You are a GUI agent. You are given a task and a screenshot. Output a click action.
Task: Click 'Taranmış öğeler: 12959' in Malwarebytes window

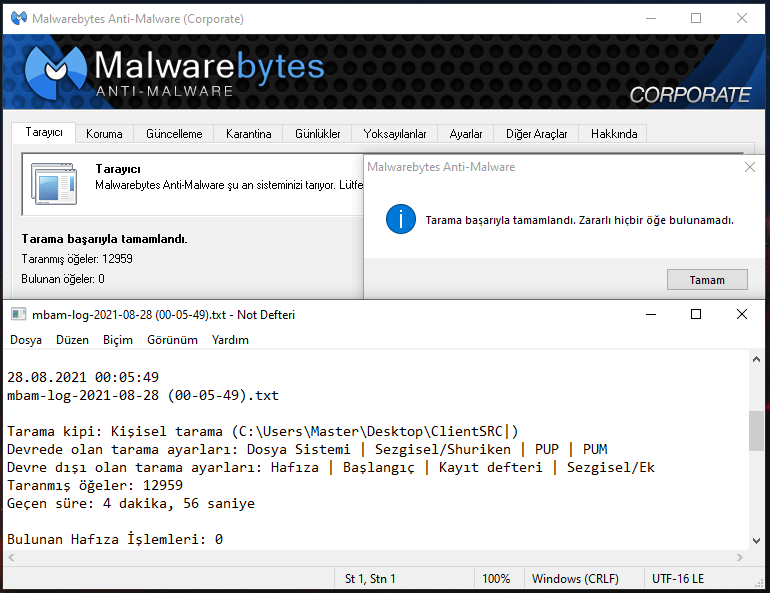click(x=77, y=259)
